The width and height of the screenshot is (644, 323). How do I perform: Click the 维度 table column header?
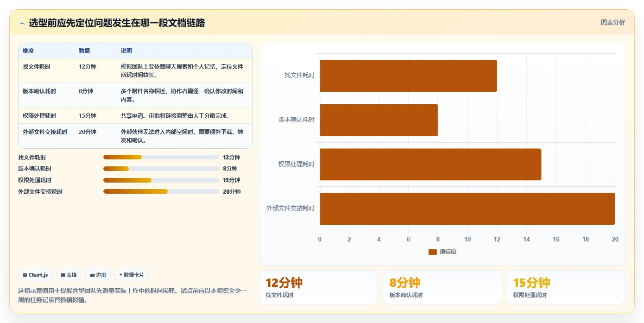(28, 51)
